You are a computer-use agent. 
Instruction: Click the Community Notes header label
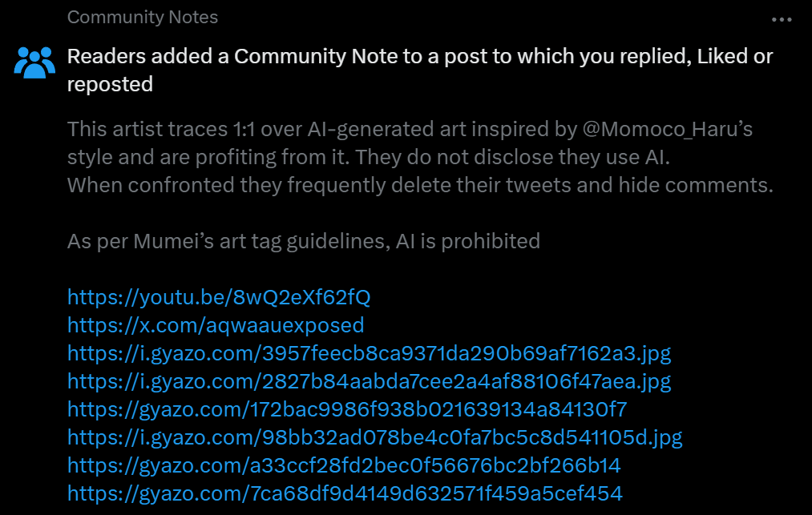pos(142,17)
